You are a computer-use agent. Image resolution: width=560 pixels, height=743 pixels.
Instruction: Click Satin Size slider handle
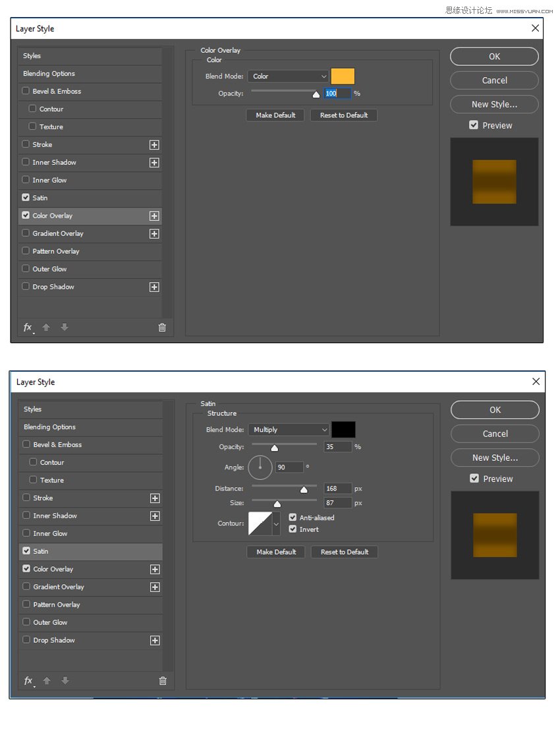coord(277,504)
